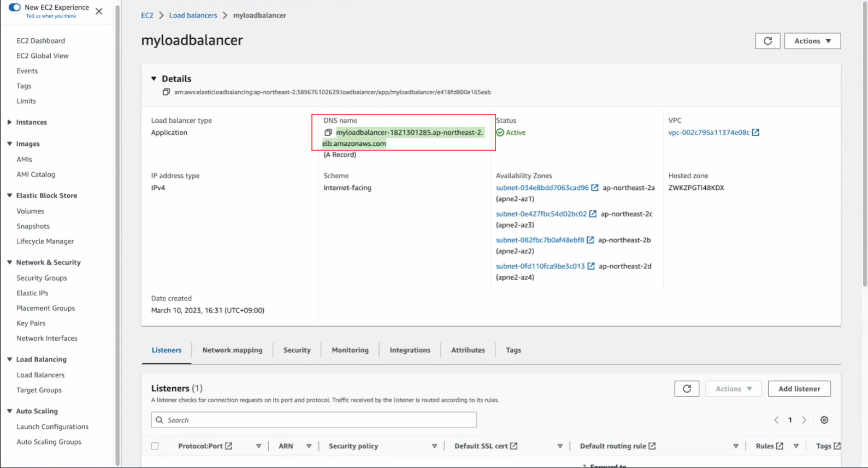Click the Listeners search field
Image resolution: width=868 pixels, height=468 pixels.
click(x=314, y=420)
